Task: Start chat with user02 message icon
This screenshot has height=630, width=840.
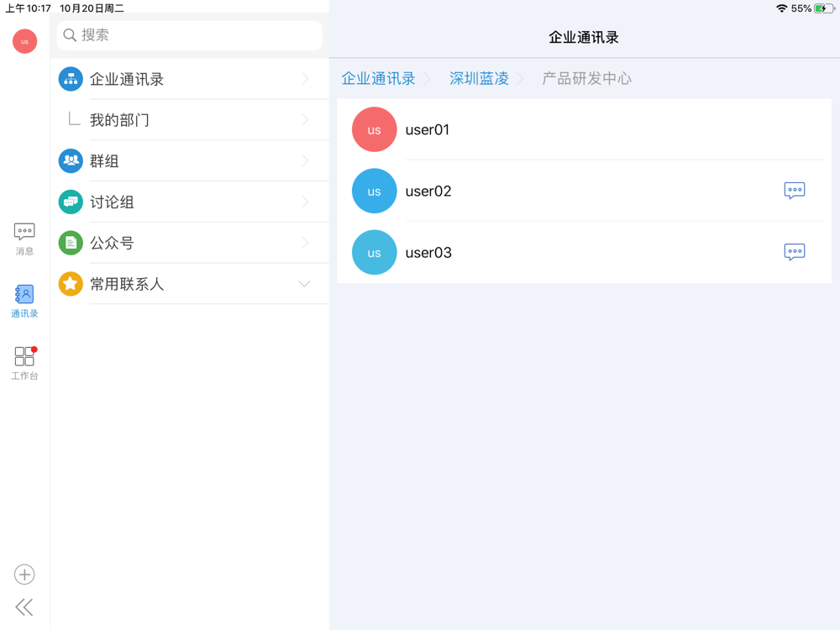Action: pyautogui.click(x=795, y=190)
